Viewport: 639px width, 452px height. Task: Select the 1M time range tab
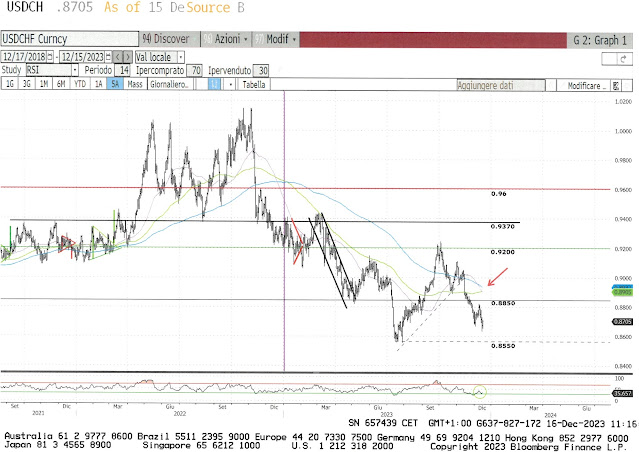[44, 84]
